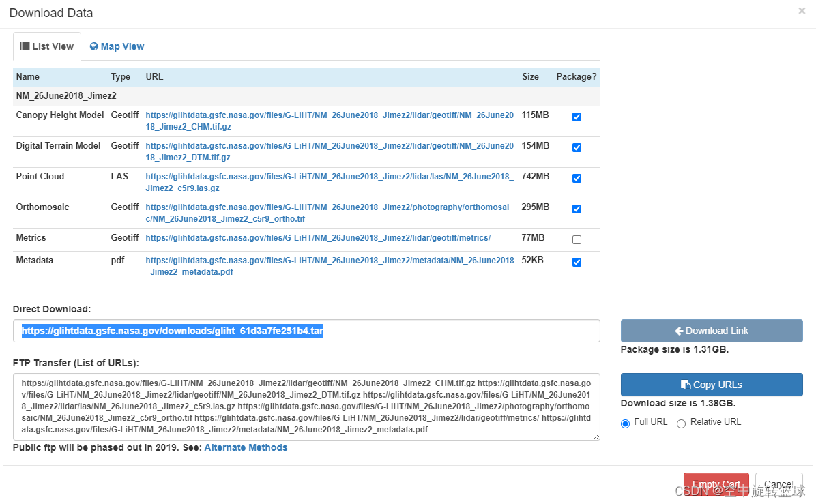Click the 52KB size value
This screenshot has width=816, height=504.
(x=532, y=260)
